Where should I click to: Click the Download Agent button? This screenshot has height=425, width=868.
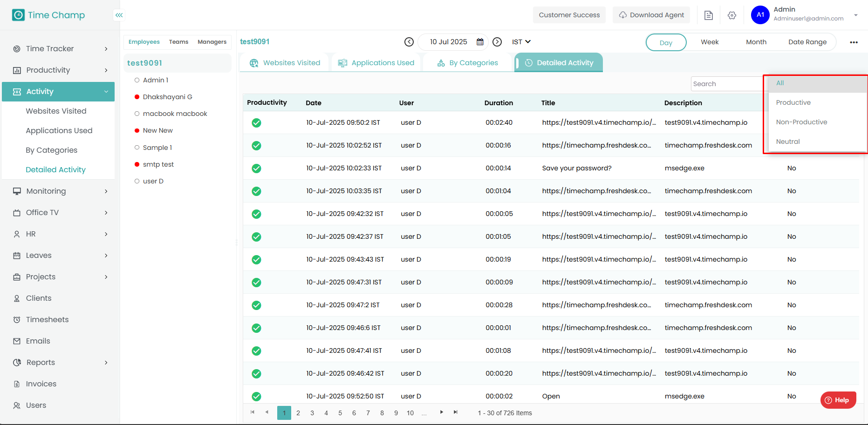click(651, 15)
